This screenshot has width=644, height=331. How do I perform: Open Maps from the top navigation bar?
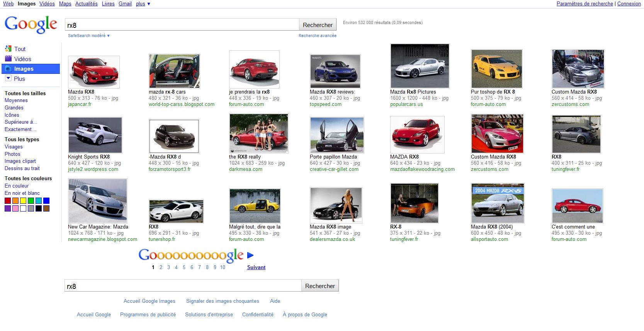click(65, 4)
